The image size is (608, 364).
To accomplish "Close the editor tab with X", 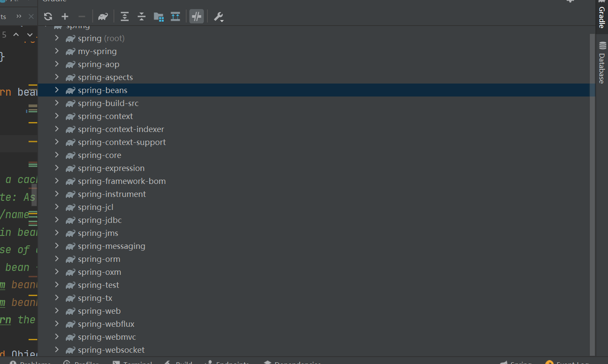I will point(31,16).
